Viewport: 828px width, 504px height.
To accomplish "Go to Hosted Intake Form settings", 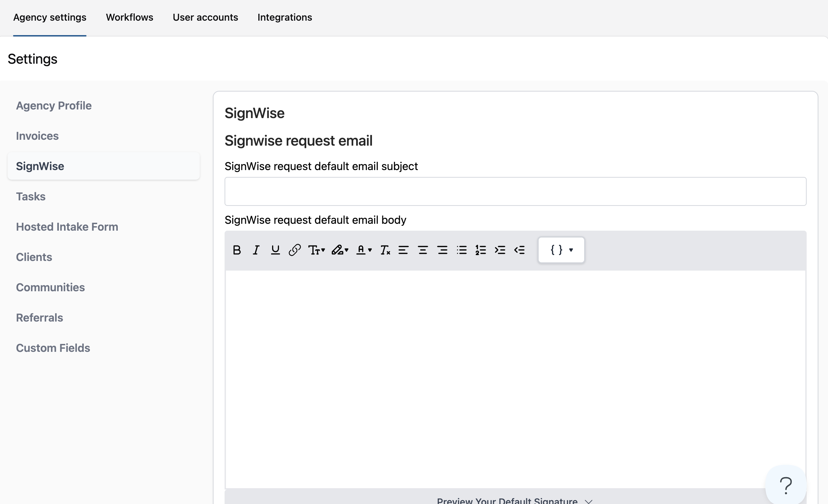I will [67, 227].
